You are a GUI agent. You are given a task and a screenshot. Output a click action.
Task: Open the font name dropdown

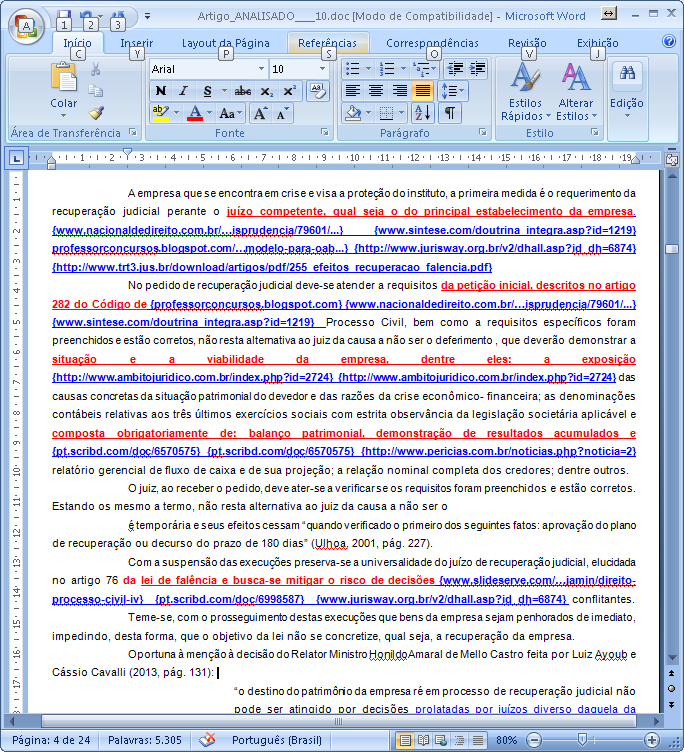tap(261, 69)
